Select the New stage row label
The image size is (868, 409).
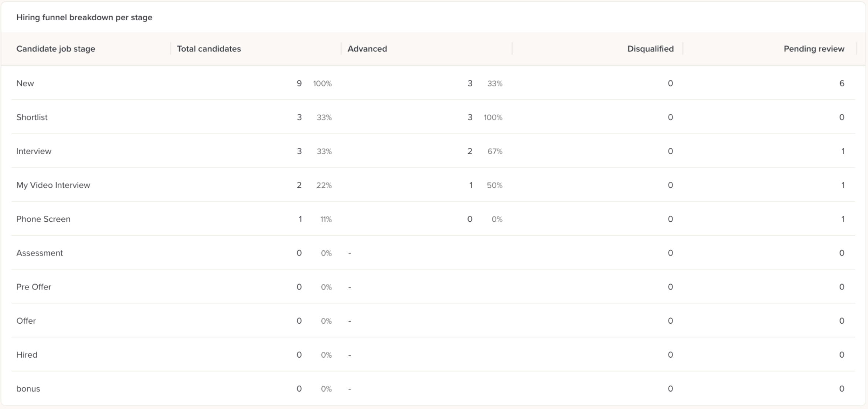click(x=25, y=83)
